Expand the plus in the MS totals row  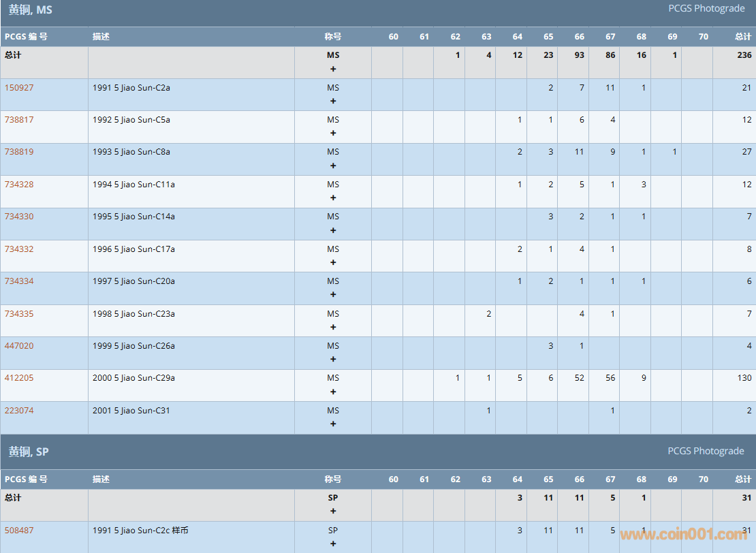point(333,69)
